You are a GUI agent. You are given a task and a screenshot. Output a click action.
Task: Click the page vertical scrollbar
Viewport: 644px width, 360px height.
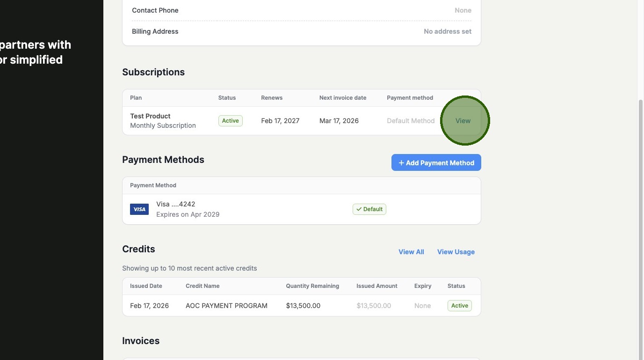coord(640,225)
